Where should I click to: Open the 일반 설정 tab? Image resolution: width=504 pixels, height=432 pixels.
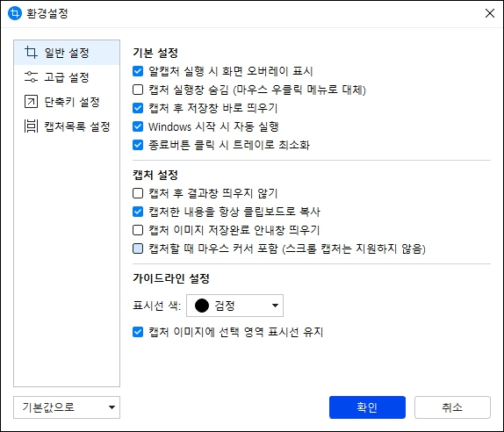click(67, 53)
